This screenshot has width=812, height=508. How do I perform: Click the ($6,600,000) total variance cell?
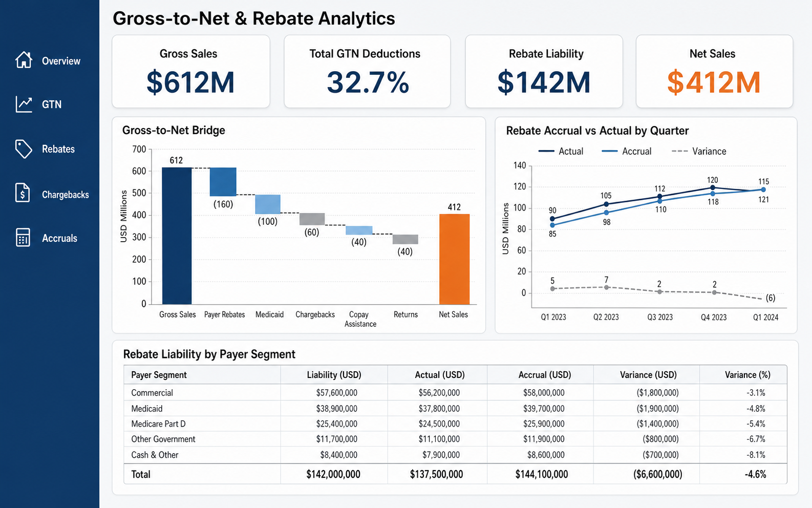[x=658, y=474]
